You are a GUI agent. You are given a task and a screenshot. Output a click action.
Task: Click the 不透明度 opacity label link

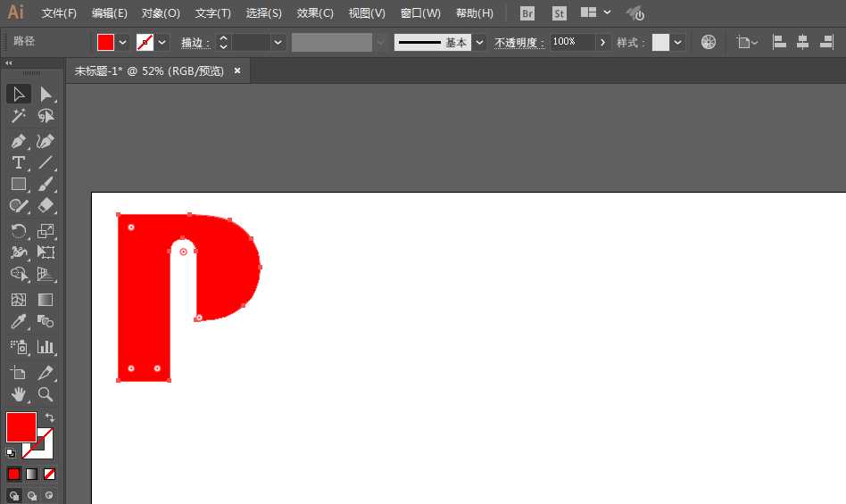[x=518, y=43]
